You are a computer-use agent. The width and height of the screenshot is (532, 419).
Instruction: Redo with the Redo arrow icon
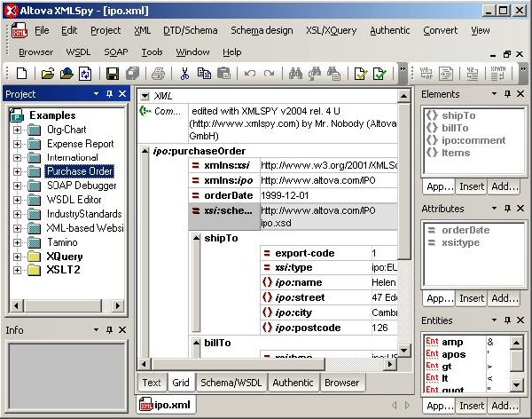point(269,73)
